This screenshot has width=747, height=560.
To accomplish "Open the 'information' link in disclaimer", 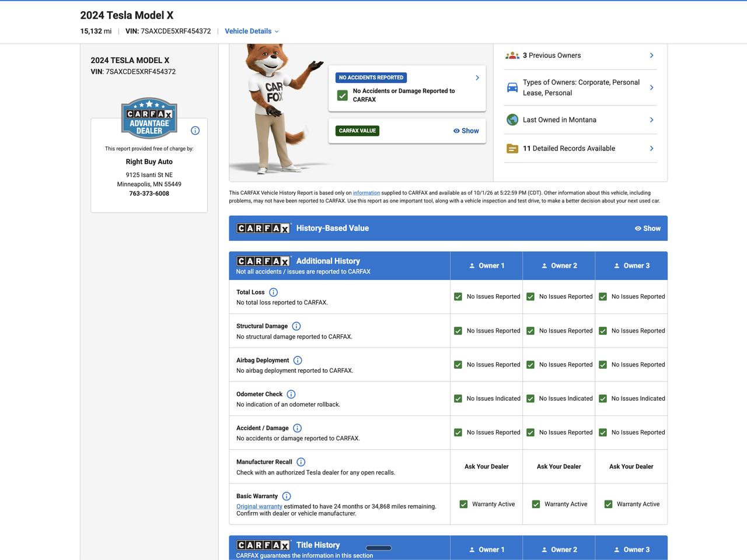I will (x=366, y=193).
